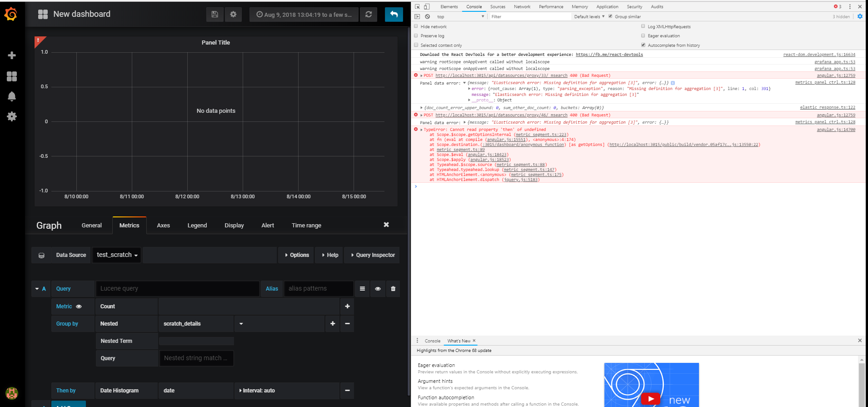Image resolution: width=868 pixels, height=407 pixels.
Task: Open the test_scratch data source dropdown
Action: [x=117, y=255]
